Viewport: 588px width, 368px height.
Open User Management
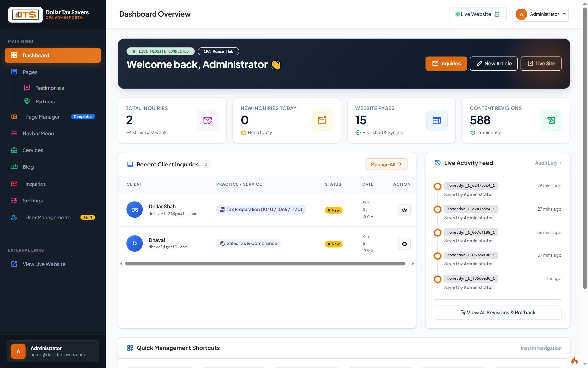53,217
